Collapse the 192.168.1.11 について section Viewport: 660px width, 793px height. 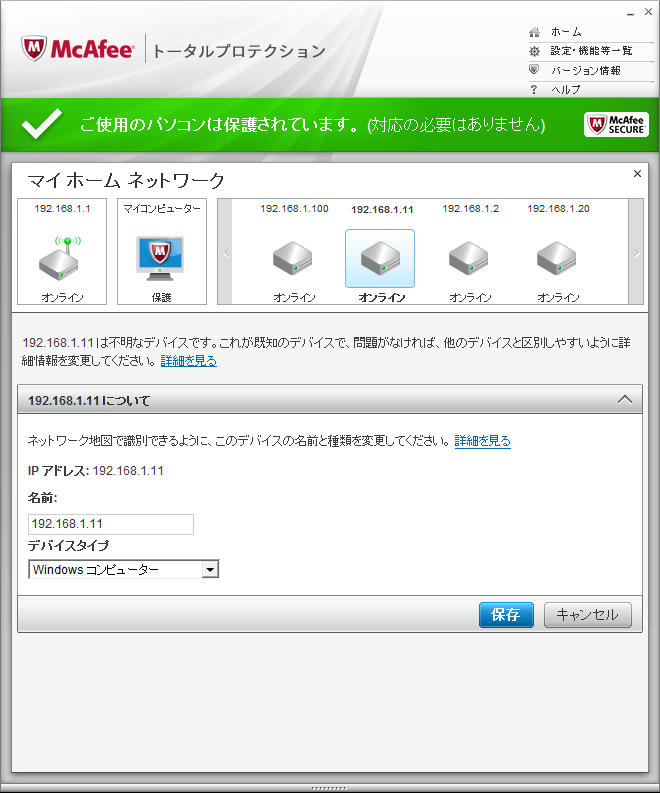point(625,400)
